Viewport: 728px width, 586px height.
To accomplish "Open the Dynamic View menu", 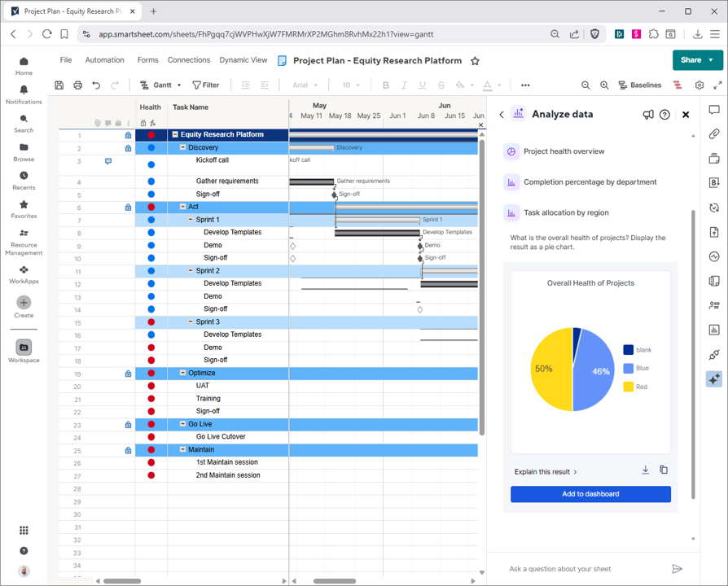I will [243, 60].
